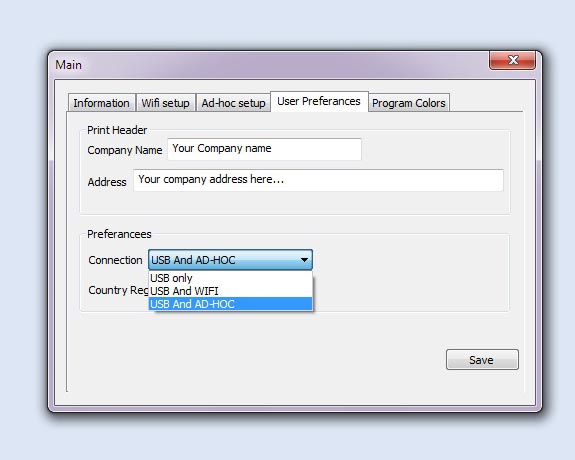Screen dimensions: 575x460
Task: Click the partially hidden Country Reg label
Action: point(118,290)
